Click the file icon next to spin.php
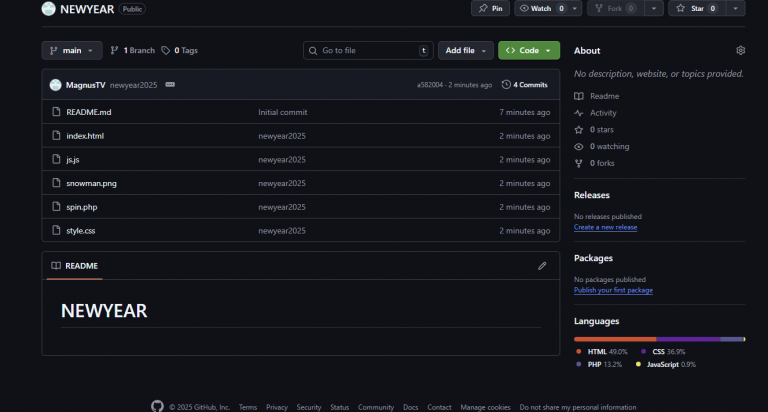Viewport: 768px width, 412px height. point(56,206)
